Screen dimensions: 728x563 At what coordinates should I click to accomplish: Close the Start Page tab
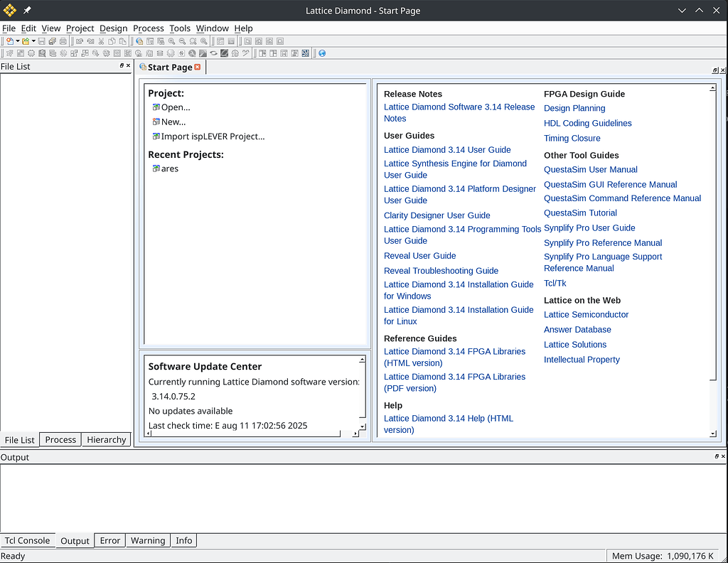click(198, 67)
